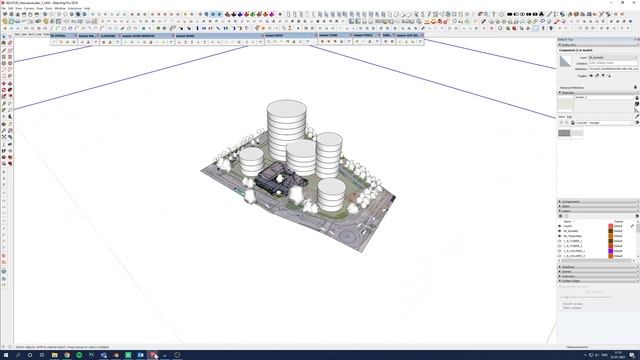
Task: Select the Orbit tool
Action: pyautogui.click(x=4, y=124)
